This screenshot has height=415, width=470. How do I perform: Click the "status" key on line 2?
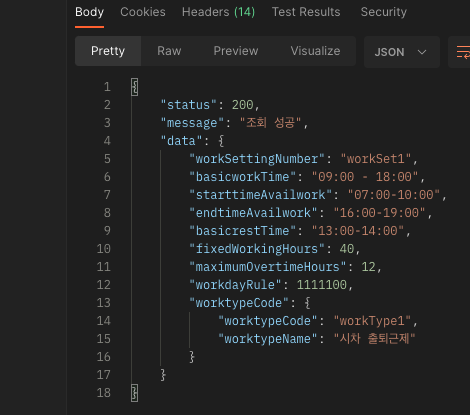[x=189, y=105]
